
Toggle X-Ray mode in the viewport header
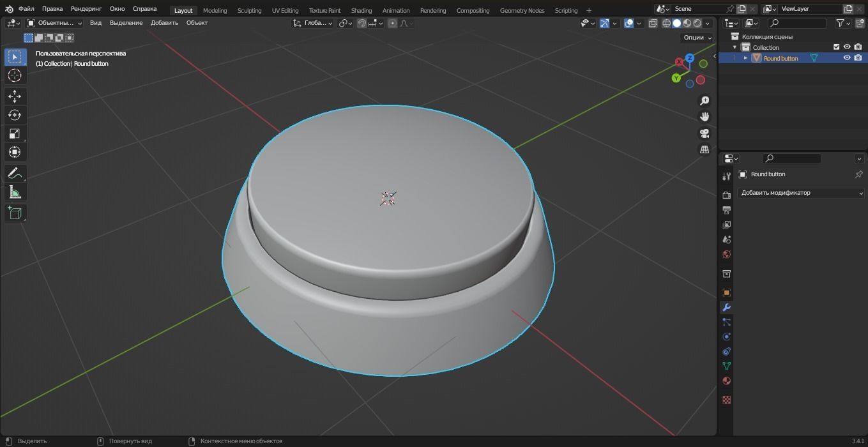(653, 23)
